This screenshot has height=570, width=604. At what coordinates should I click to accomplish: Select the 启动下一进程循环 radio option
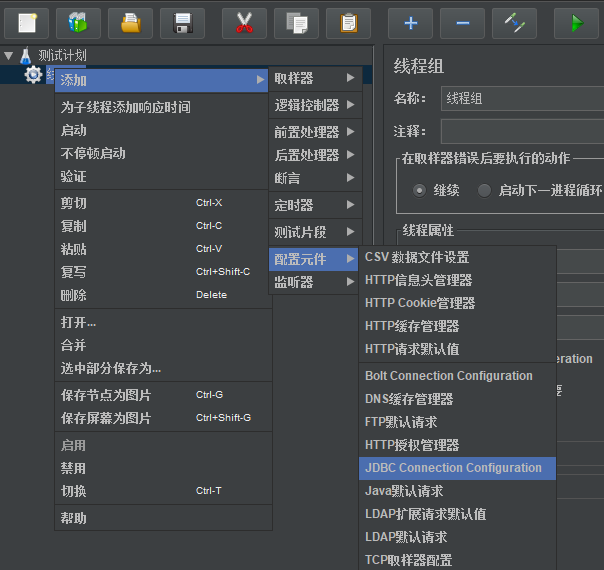485,190
